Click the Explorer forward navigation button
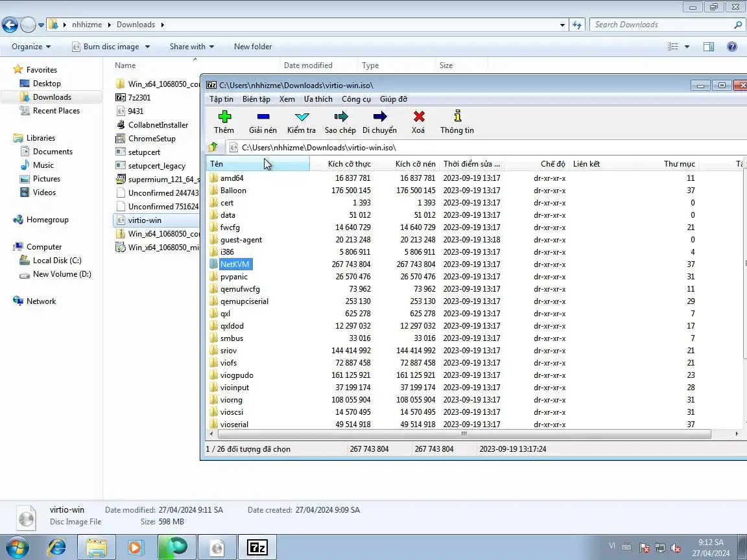Image resolution: width=747 pixels, height=560 pixels. [28, 25]
